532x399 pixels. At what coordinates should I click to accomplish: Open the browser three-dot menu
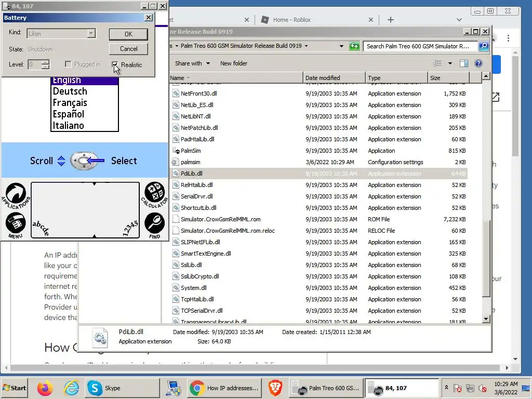(x=508, y=38)
